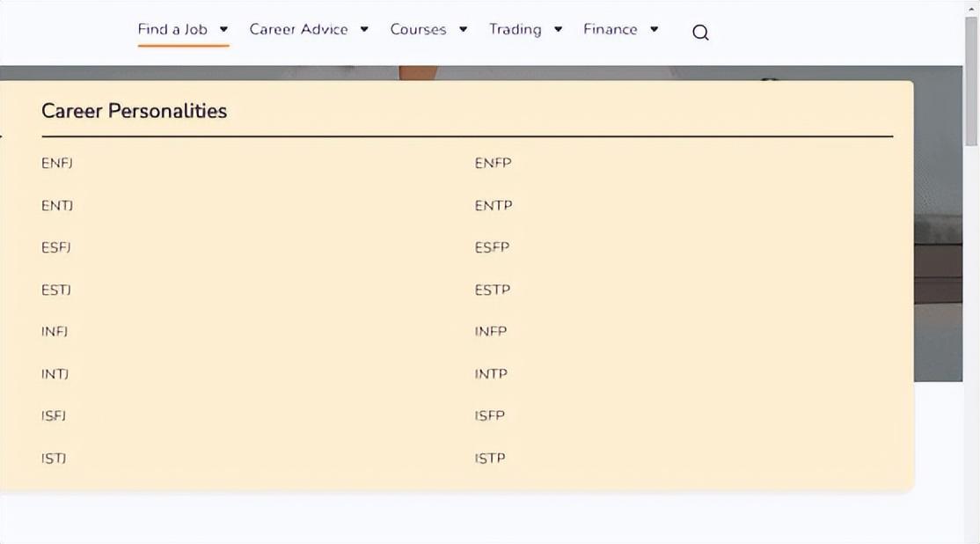Open the ENFP personality link

[x=493, y=164]
